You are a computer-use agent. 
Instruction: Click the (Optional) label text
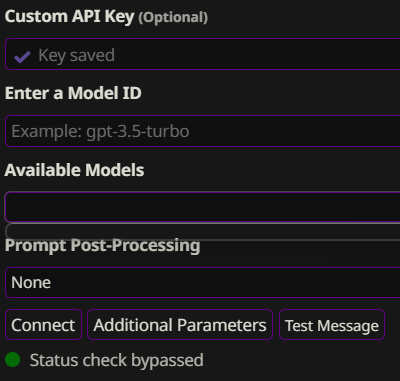pyautogui.click(x=173, y=17)
